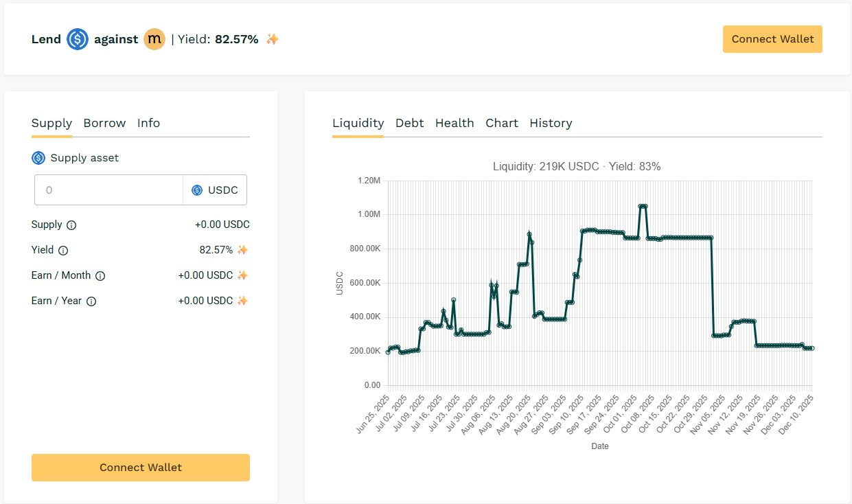Open the USDC asset selector in input

click(215, 190)
